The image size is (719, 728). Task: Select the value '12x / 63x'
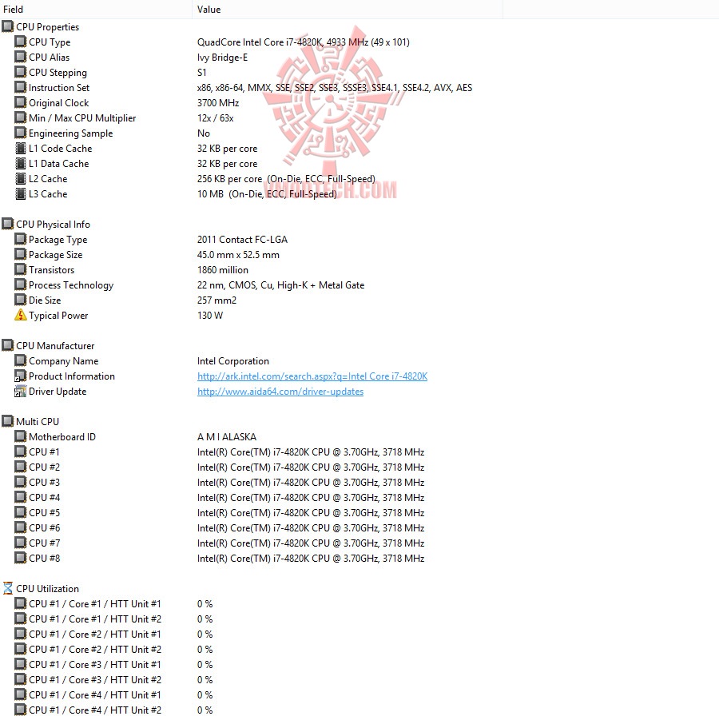[216, 118]
